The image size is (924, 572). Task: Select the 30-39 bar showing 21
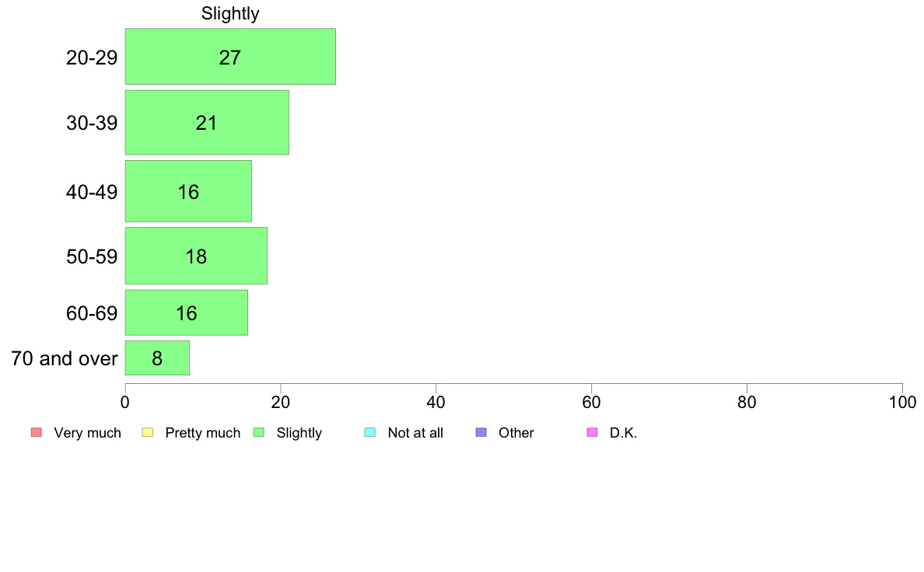pyautogui.click(x=207, y=123)
